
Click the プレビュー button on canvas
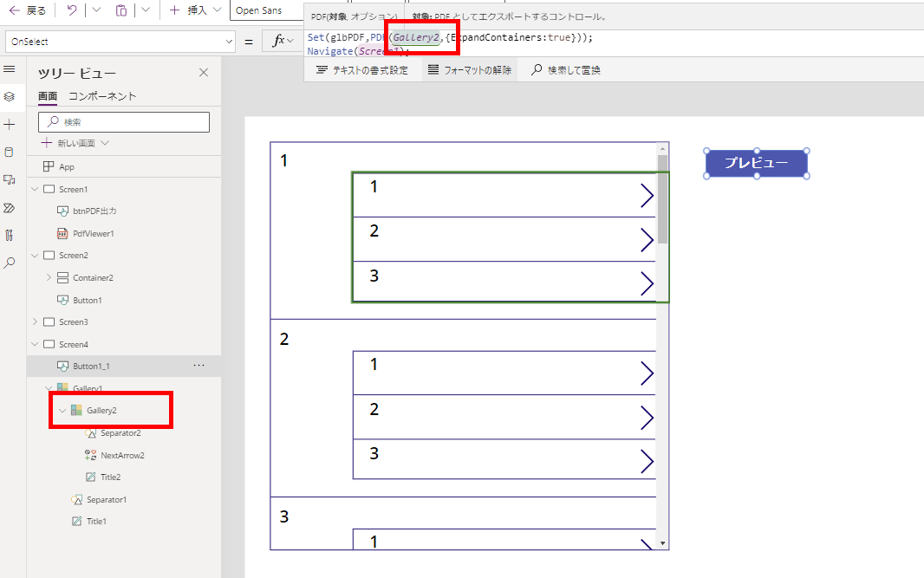point(756,163)
